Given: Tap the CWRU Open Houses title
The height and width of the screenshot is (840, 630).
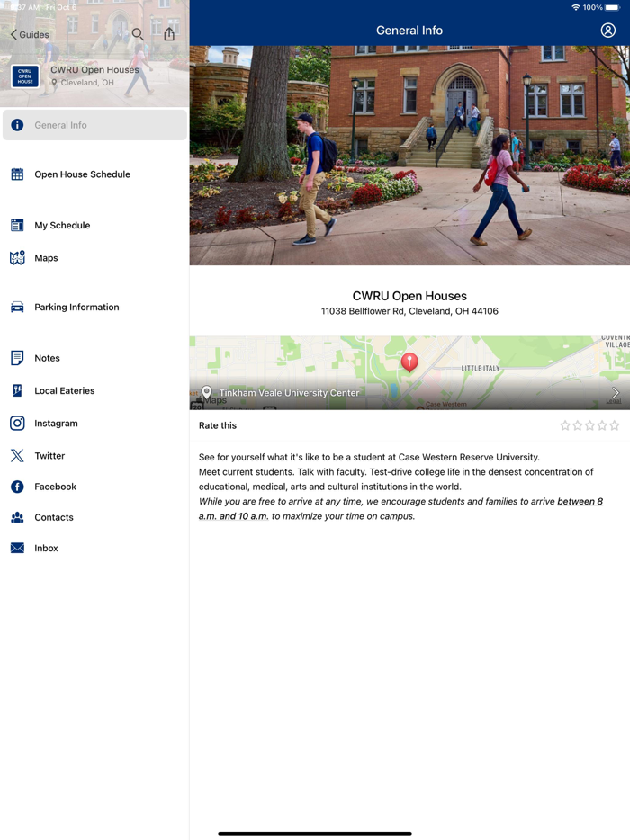Looking at the screenshot, I should tap(409, 296).
